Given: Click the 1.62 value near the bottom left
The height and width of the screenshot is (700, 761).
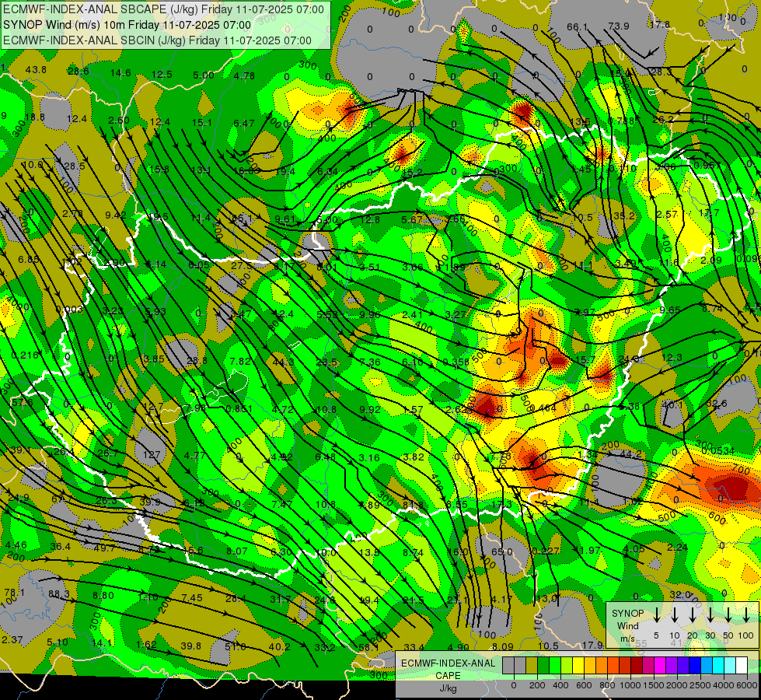Looking at the screenshot, I should [x=147, y=645].
